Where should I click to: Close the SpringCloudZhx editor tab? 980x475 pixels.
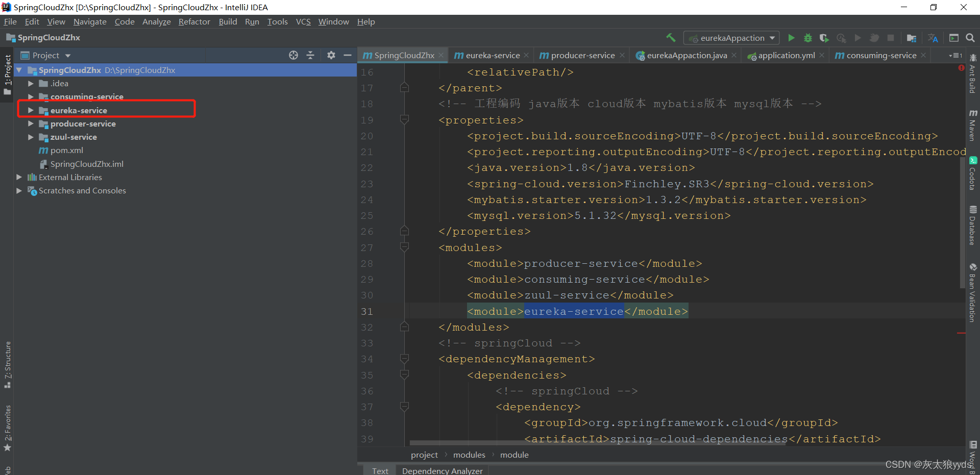click(441, 55)
